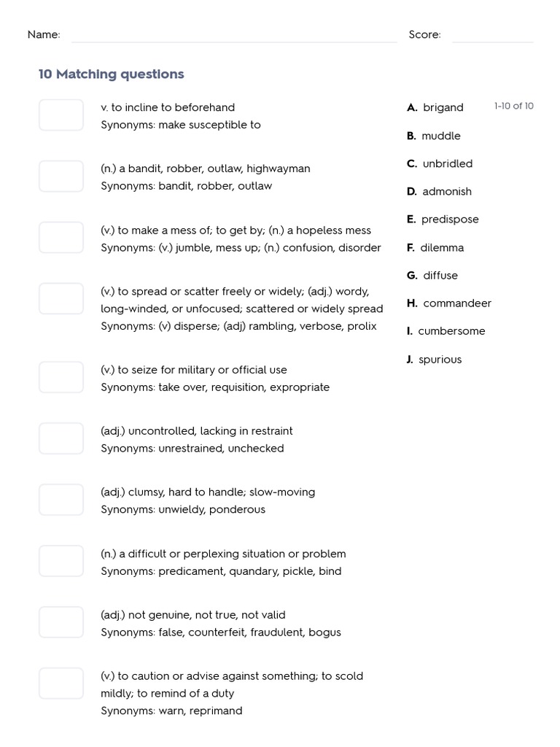Select answer box beside 'a bandit, robber, outlaw'

(61, 177)
